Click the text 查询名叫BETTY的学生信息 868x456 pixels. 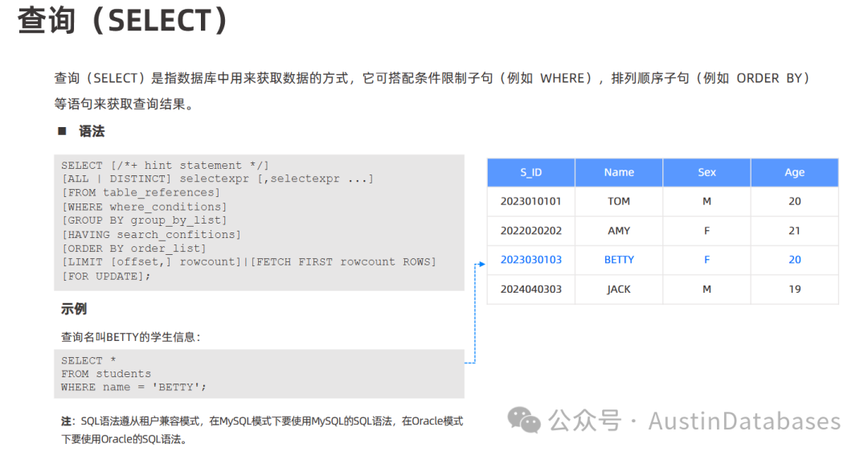pos(131,337)
